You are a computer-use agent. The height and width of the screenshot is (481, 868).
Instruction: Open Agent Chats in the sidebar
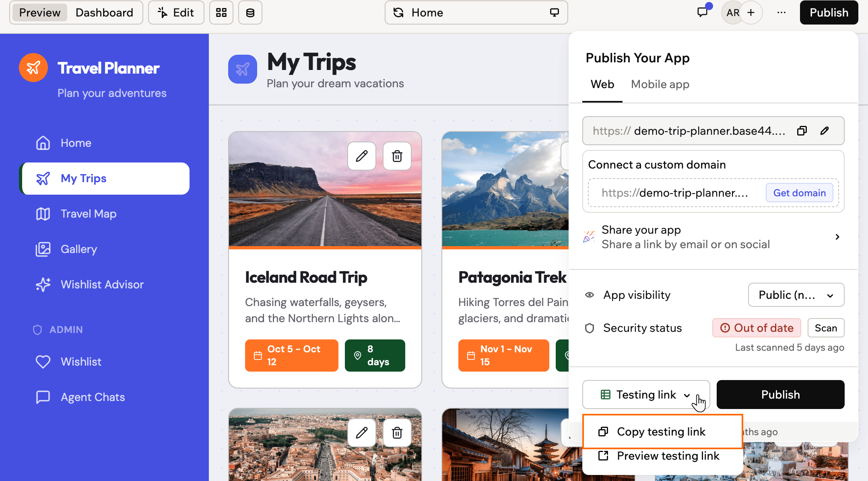coord(104,397)
